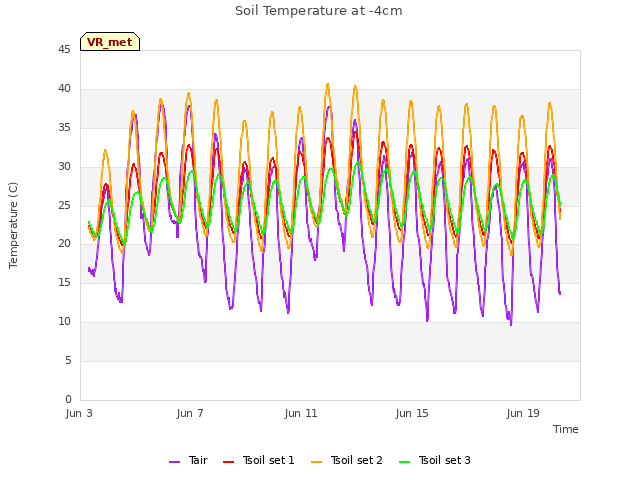The image size is (640, 480).
Task: Click the 40 y-axis tick label
Action: tap(64, 89)
